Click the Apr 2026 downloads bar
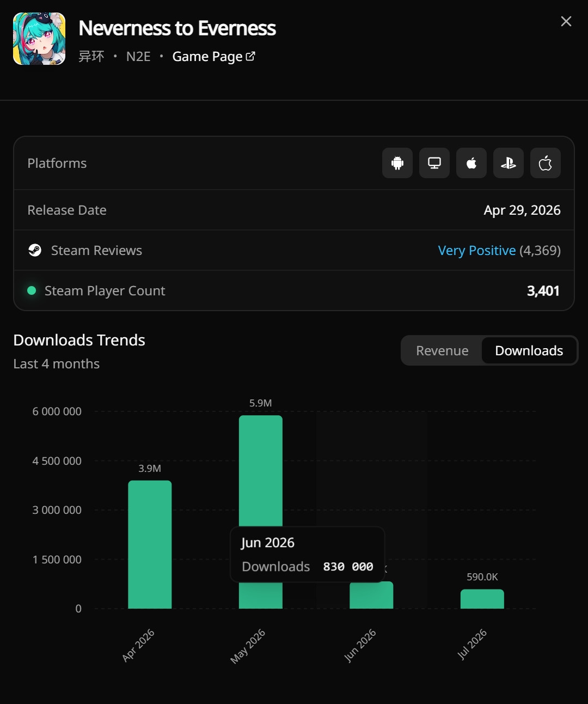 (x=150, y=544)
